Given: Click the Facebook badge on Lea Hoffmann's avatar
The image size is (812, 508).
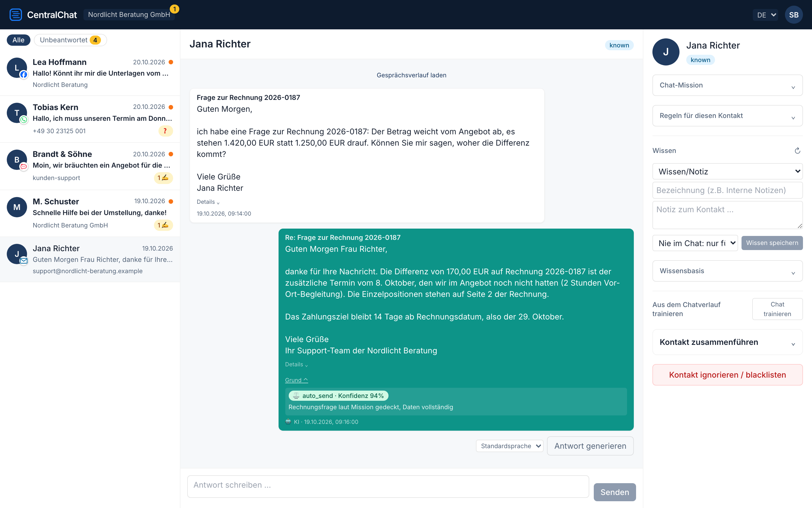Looking at the screenshot, I should [x=23, y=75].
